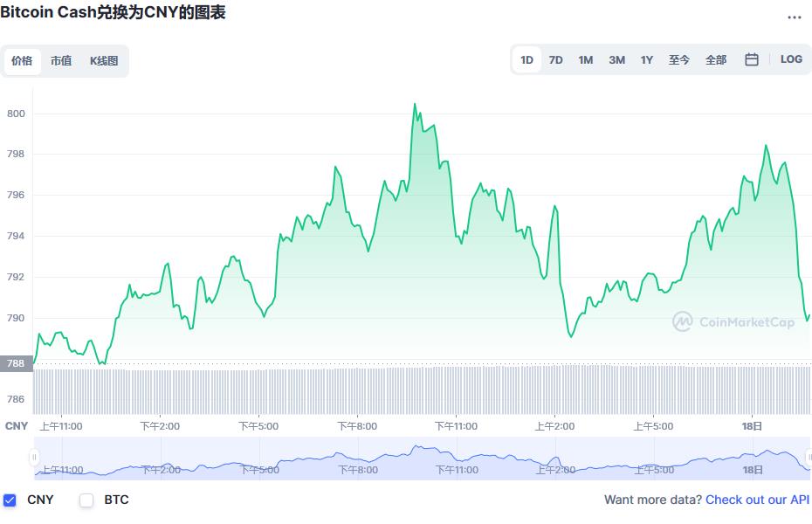Re-select the 1D range button
The height and width of the screenshot is (524, 812).
[526, 59]
